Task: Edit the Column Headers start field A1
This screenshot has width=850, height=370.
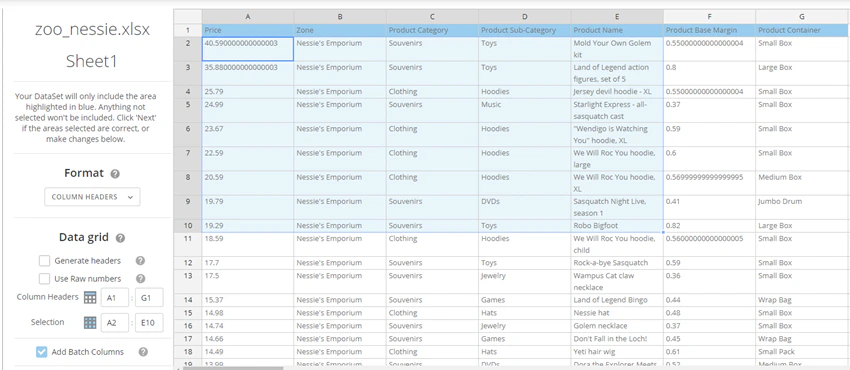Action: click(115, 297)
